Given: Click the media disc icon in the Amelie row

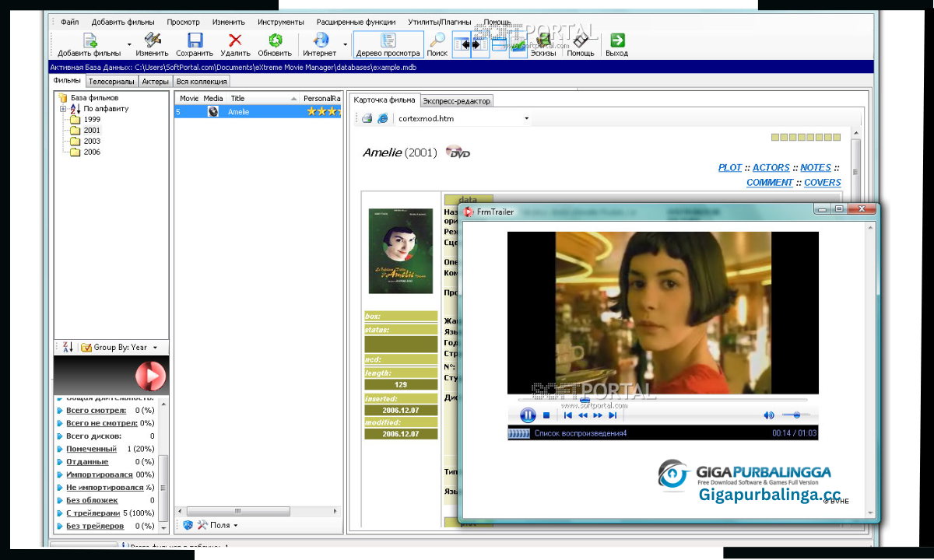Looking at the screenshot, I should coord(213,111).
